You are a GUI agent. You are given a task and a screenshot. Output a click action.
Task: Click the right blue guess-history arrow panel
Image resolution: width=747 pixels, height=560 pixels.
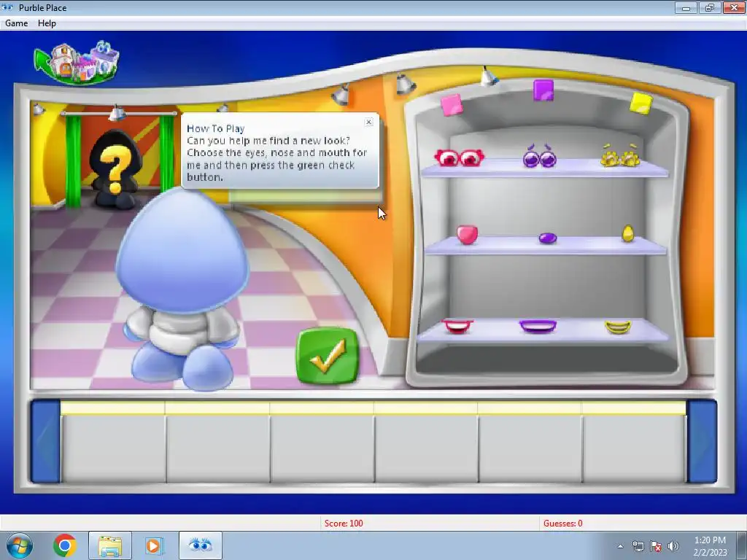pyautogui.click(x=702, y=441)
